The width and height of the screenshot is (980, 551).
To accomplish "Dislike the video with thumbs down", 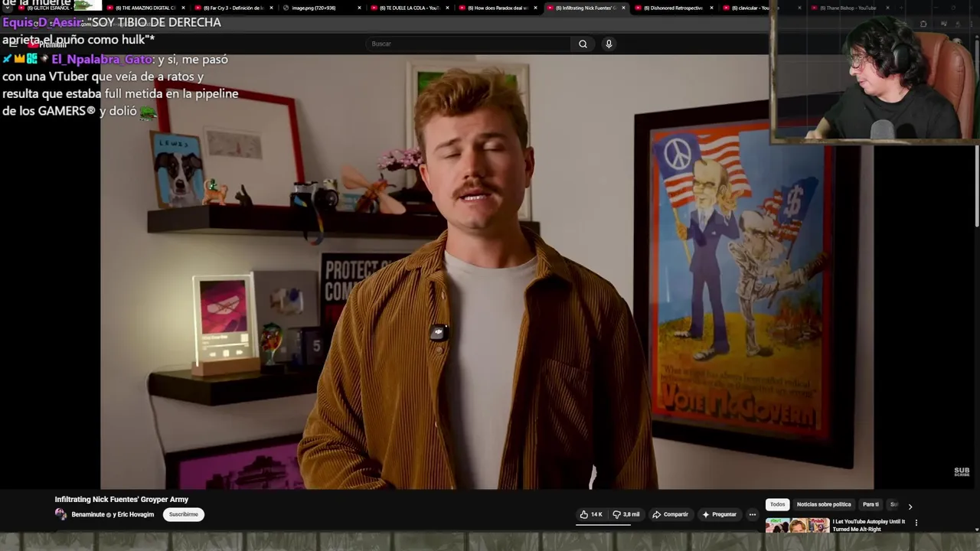I will [626, 514].
